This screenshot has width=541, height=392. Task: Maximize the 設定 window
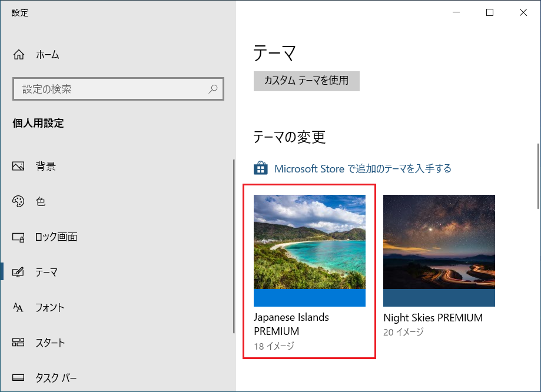(x=490, y=12)
